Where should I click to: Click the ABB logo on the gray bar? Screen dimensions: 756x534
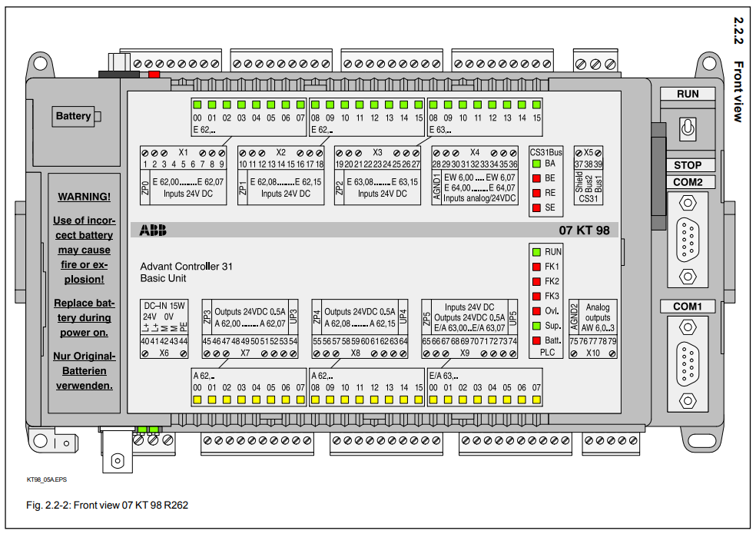point(153,231)
